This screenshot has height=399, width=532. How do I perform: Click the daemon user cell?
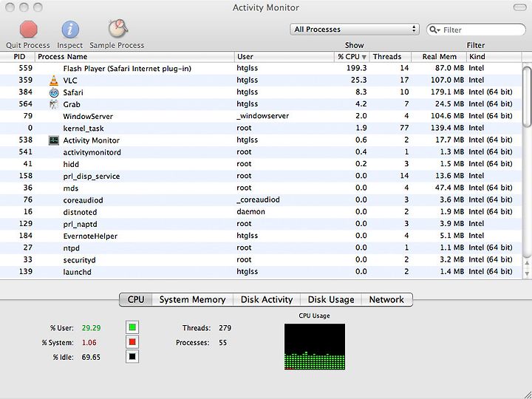[x=250, y=212]
